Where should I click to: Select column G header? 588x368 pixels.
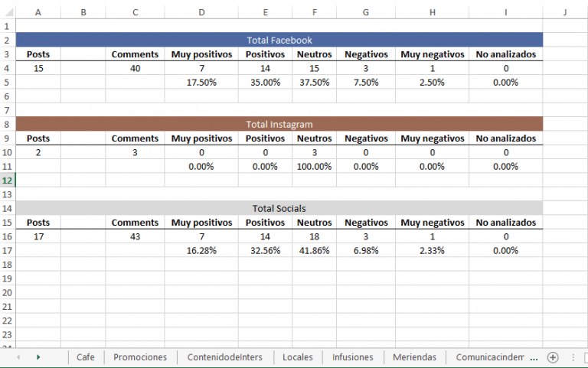[x=366, y=12]
